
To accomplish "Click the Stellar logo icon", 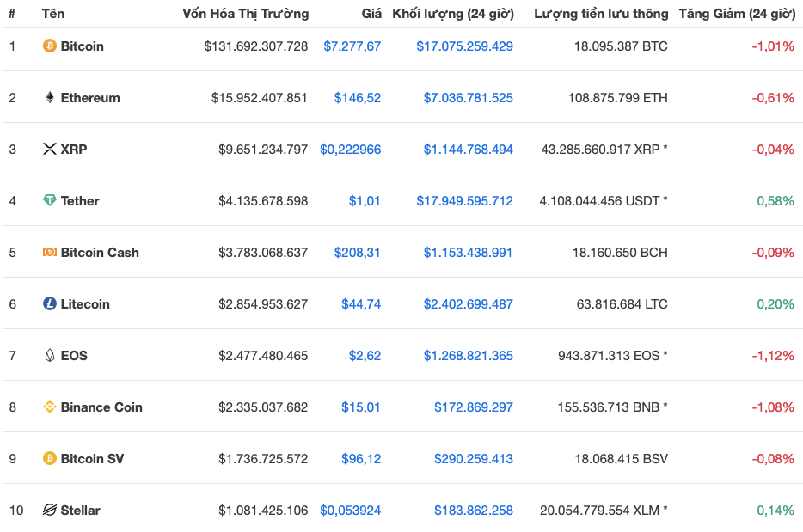I will click(50, 510).
